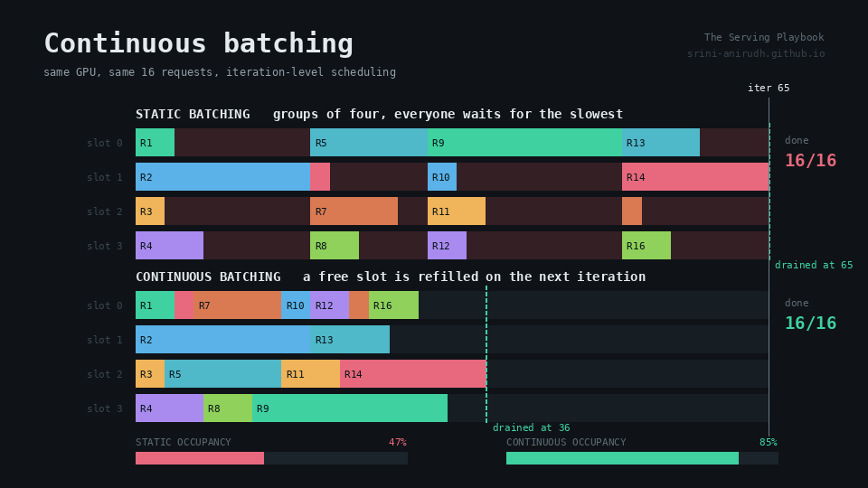Select R16 block in continuous batching
Viewport: 868px width, 488px height.
(393, 305)
